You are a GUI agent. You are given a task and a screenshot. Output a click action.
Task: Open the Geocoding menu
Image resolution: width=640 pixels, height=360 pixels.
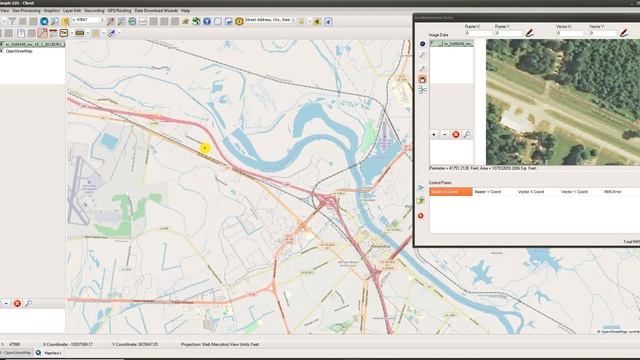(94, 11)
